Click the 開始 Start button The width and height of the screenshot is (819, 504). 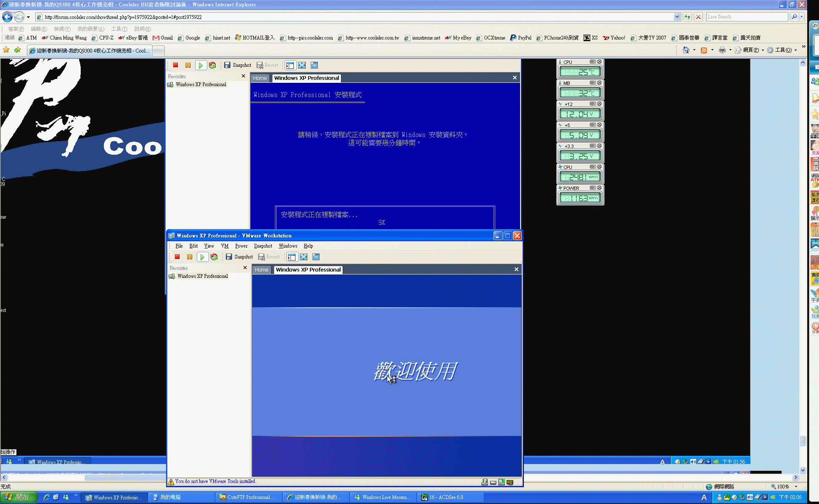point(19,497)
